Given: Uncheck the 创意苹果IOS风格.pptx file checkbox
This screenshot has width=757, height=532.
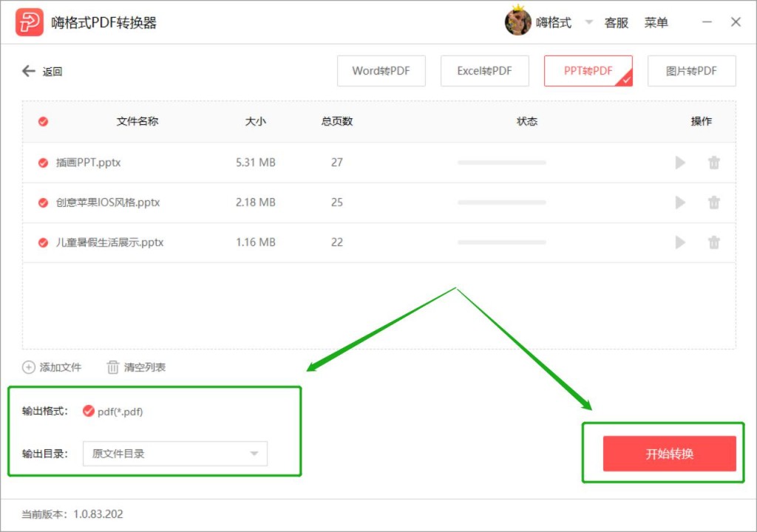Looking at the screenshot, I should pyautogui.click(x=43, y=202).
